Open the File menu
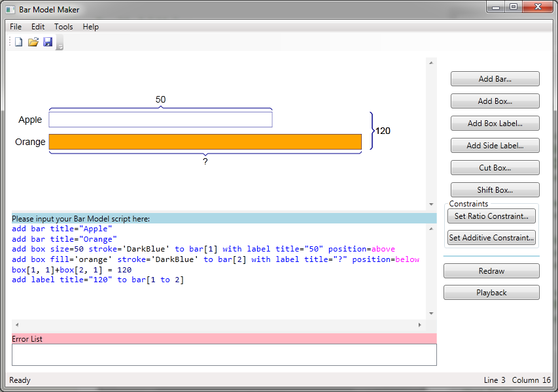 (x=16, y=27)
